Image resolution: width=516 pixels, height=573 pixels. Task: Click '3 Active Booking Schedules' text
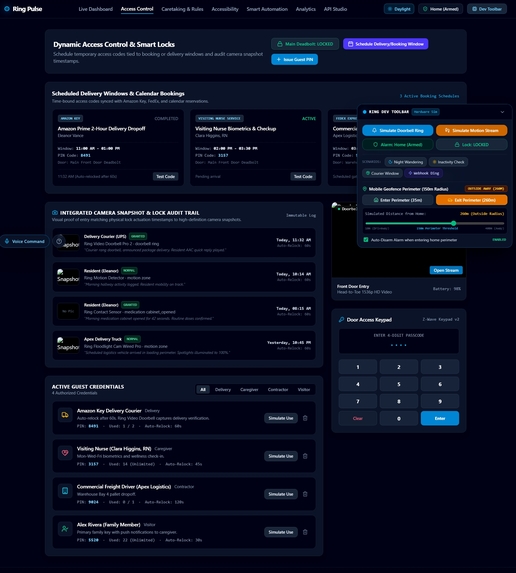tap(429, 96)
